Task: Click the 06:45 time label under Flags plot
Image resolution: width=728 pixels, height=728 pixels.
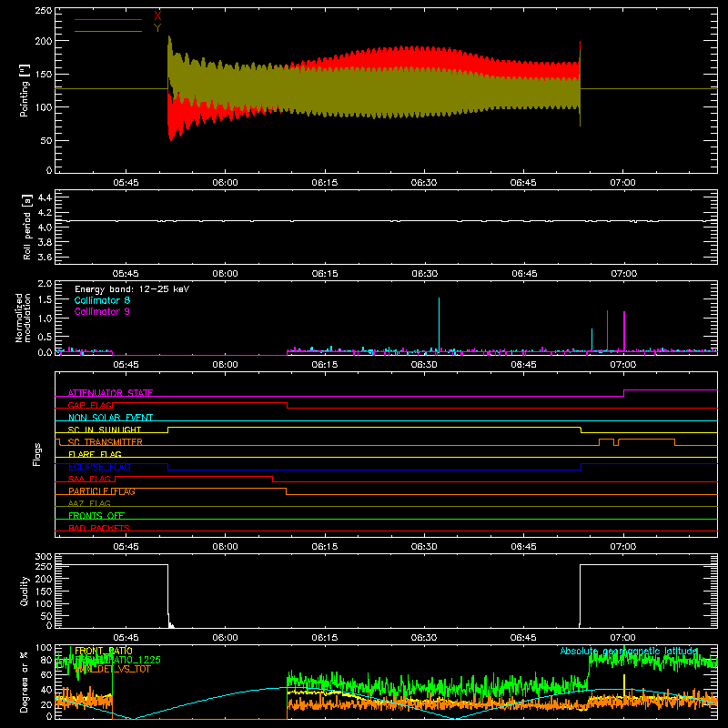Action: (x=523, y=547)
